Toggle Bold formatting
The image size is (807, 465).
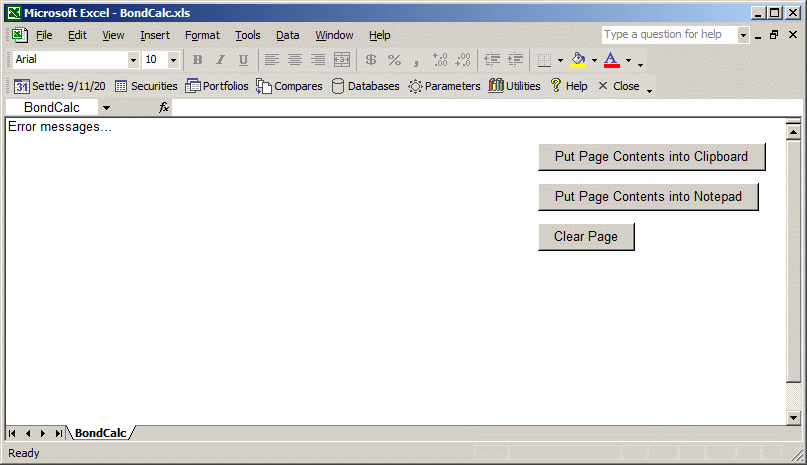pyautogui.click(x=197, y=60)
